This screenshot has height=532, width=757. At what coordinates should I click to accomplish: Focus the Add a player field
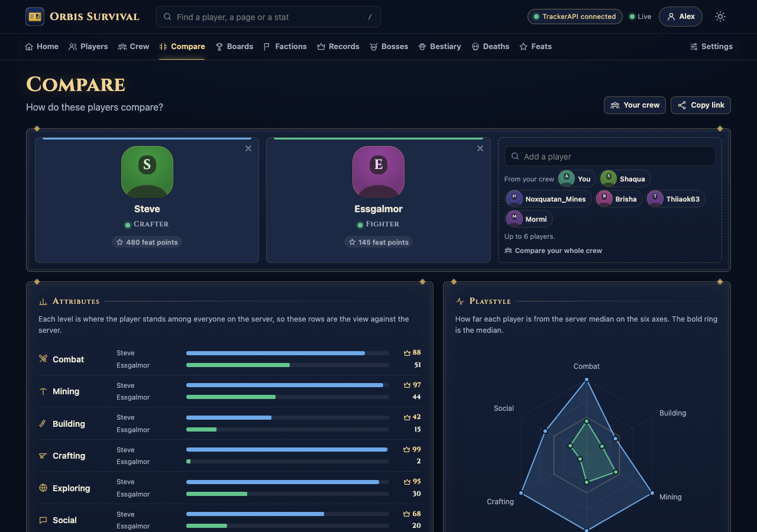click(610, 157)
